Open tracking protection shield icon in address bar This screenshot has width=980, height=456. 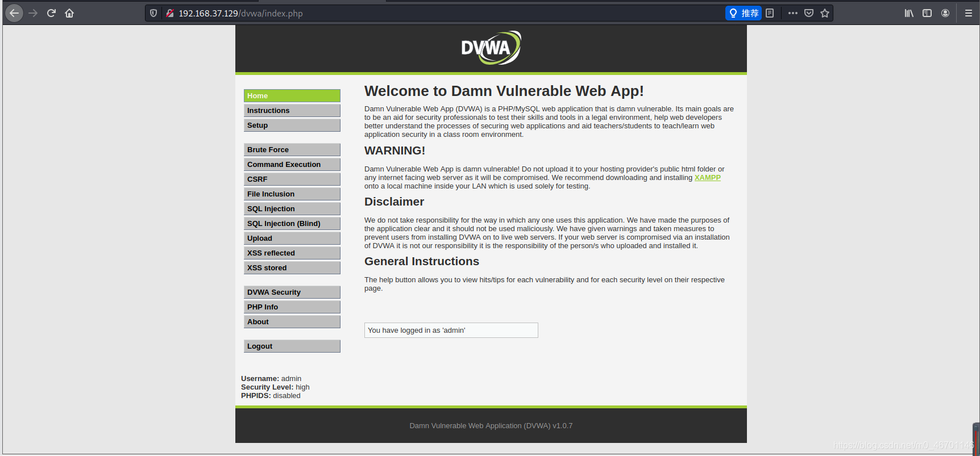(x=153, y=13)
